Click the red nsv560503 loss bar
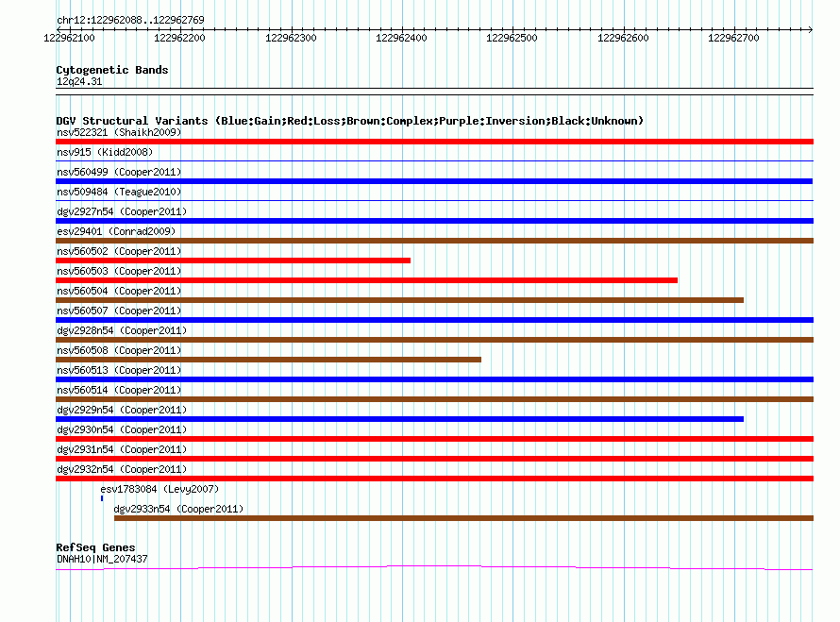This screenshot has width=840, height=622. (x=366, y=280)
